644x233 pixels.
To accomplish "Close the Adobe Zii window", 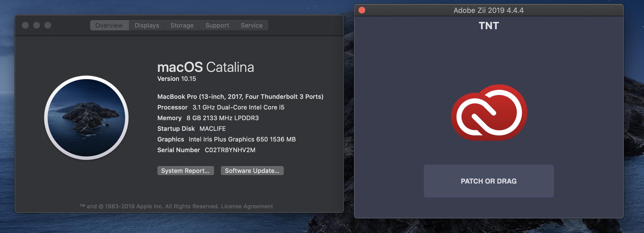I will coord(362,10).
